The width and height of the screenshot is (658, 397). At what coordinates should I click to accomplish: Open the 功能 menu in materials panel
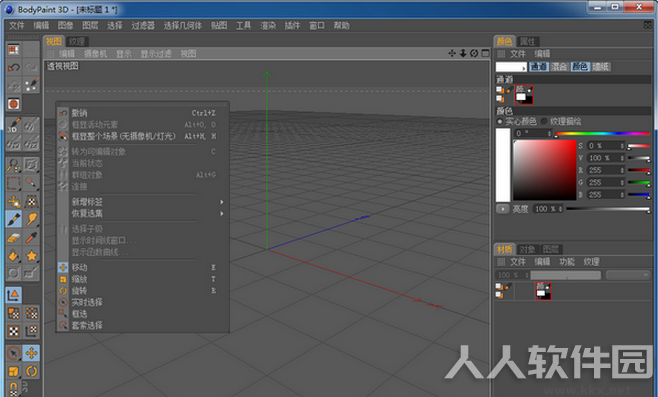tap(567, 262)
